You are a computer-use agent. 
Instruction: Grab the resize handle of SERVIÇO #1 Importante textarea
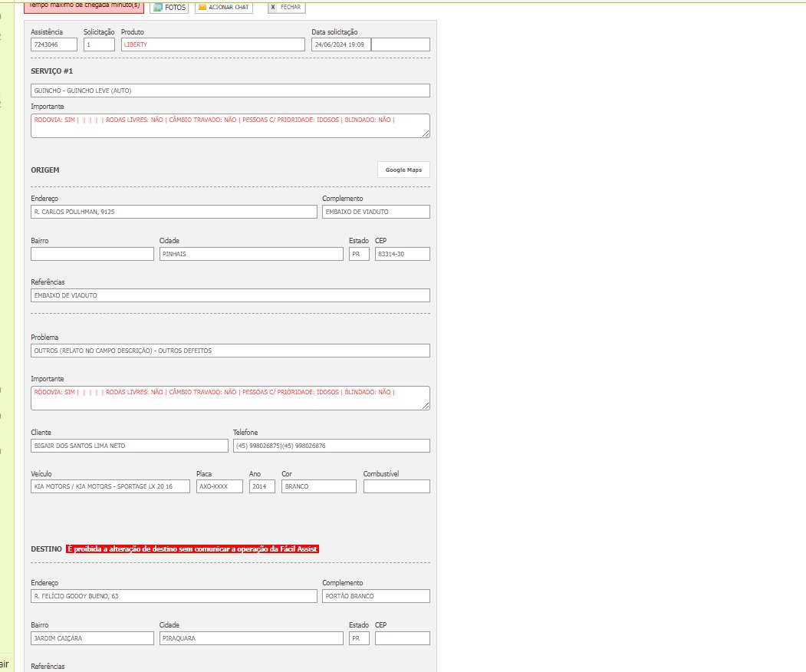coord(426,133)
